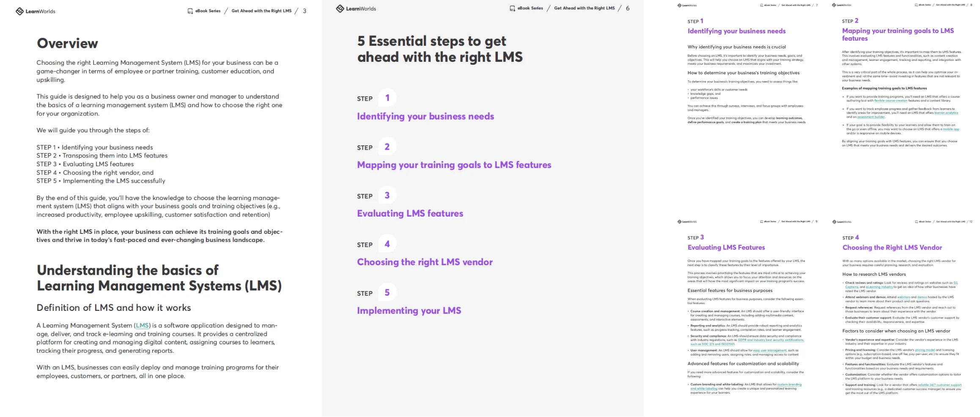Open the 'pricing model' link
Viewport: 980px width, 417px height.
point(925,350)
